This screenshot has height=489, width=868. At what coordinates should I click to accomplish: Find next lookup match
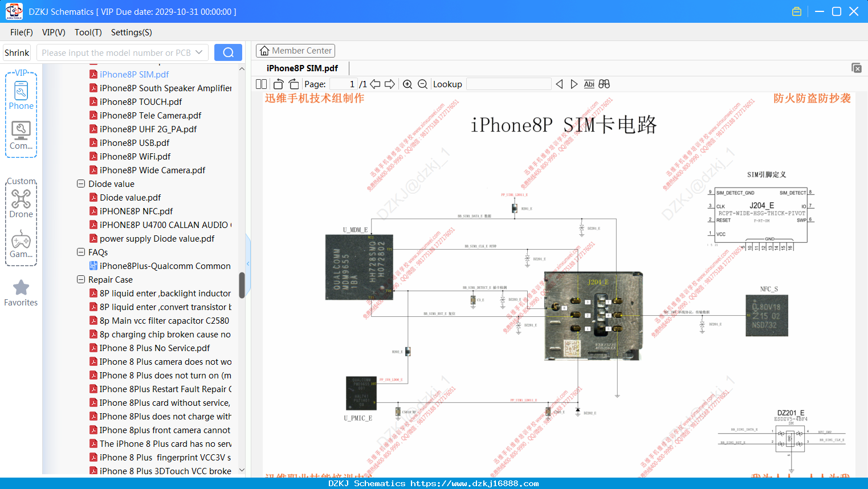coord(574,84)
